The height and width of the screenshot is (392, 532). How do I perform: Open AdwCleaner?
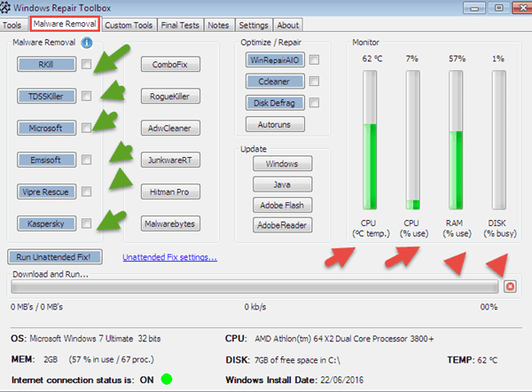click(x=170, y=128)
